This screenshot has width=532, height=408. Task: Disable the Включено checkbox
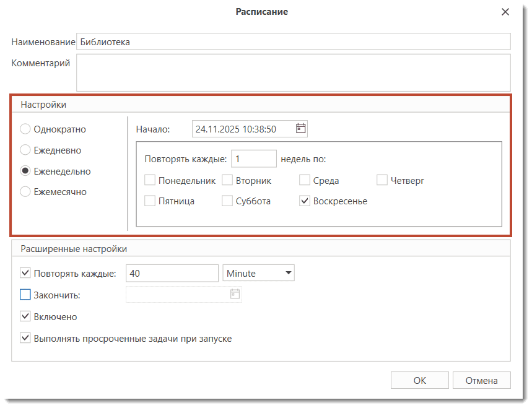pos(25,316)
